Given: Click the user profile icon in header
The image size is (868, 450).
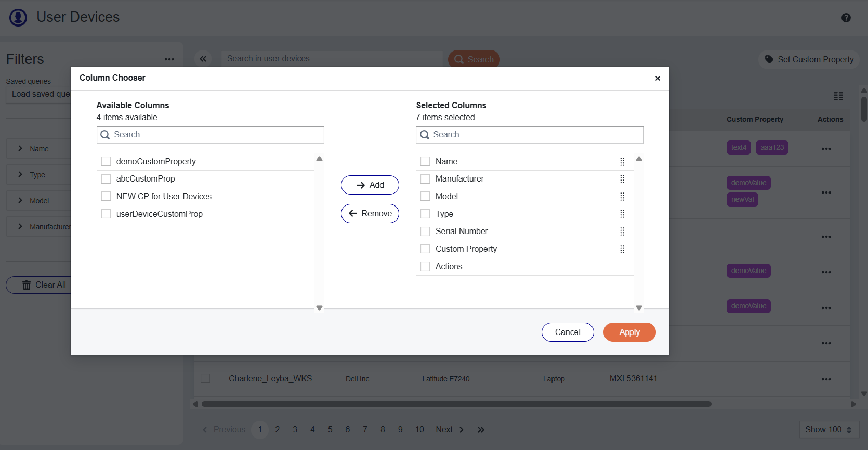Looking at the screenshot, I should 18,18.
